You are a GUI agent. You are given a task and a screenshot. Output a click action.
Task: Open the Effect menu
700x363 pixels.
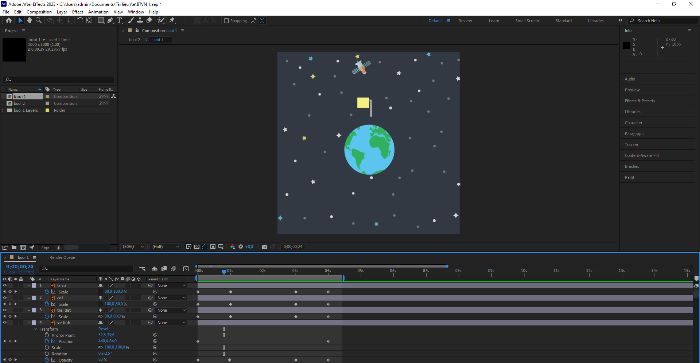coord(77,12)
